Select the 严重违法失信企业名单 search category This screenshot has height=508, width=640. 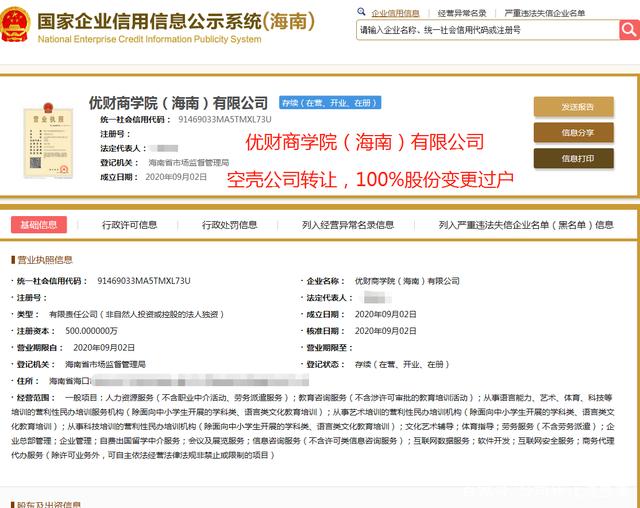click(x=544, y=13)
